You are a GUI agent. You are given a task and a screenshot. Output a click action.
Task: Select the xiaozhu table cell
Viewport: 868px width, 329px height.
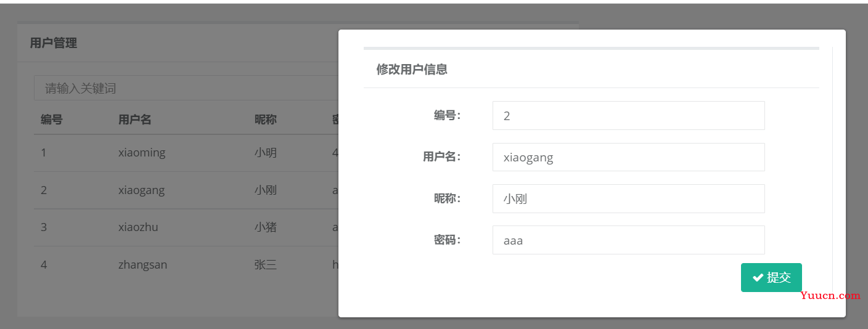(x=138, y=227)
